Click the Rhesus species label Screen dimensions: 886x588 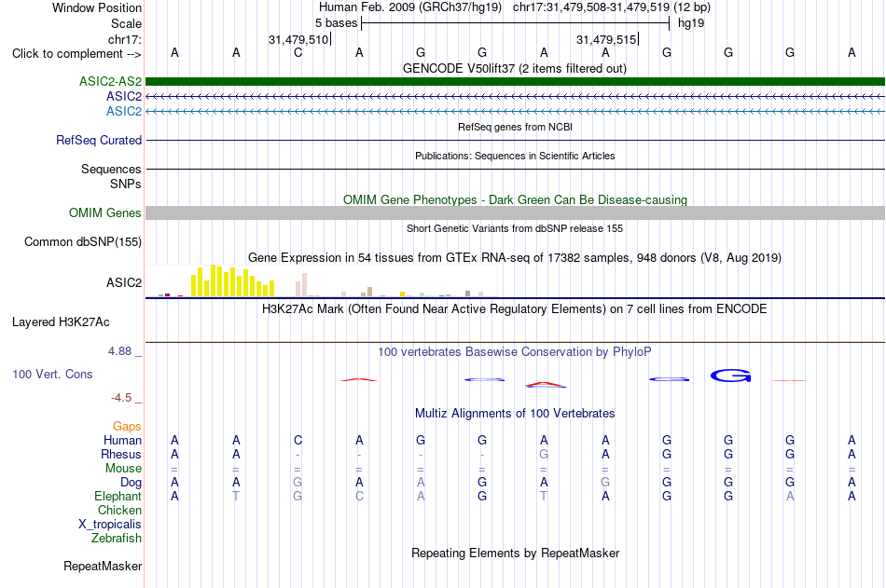pyautogui.click(x=121, y=454)
